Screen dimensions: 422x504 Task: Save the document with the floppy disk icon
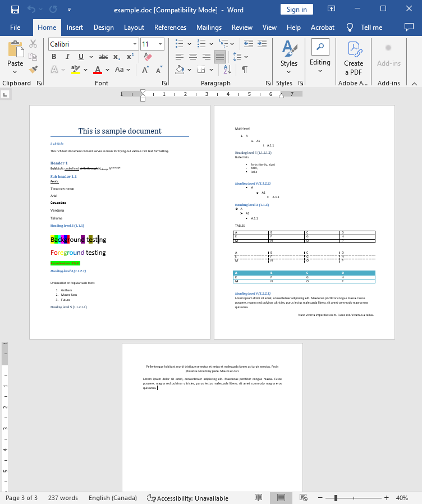(15, 10)
